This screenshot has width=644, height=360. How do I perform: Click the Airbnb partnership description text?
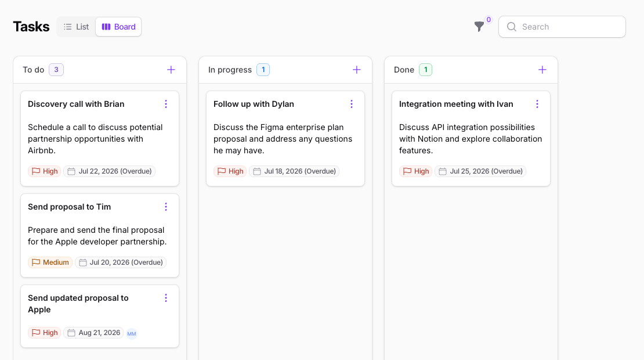click(x=95, y=139)
